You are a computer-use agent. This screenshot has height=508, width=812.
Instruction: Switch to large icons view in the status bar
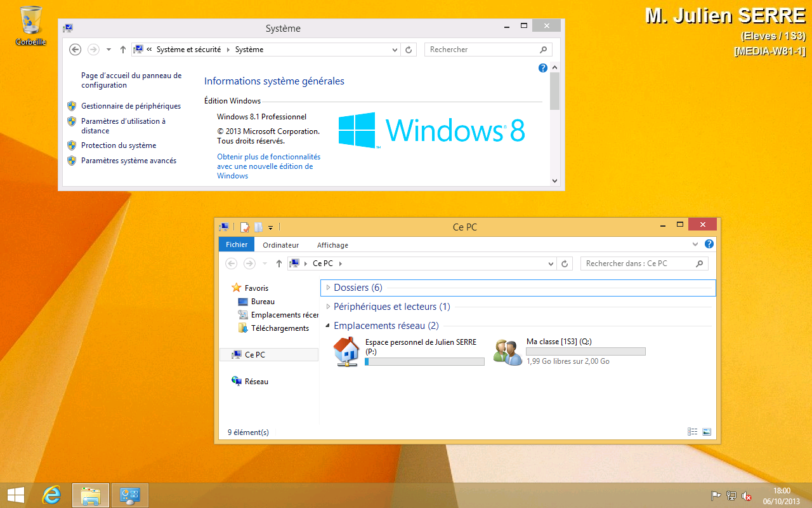point(707,432)
